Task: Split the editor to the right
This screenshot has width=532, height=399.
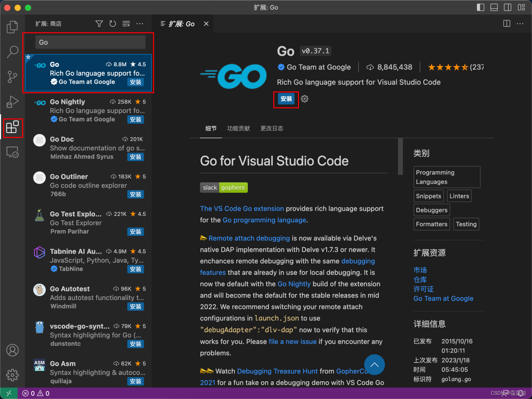Action: point(507,24)
